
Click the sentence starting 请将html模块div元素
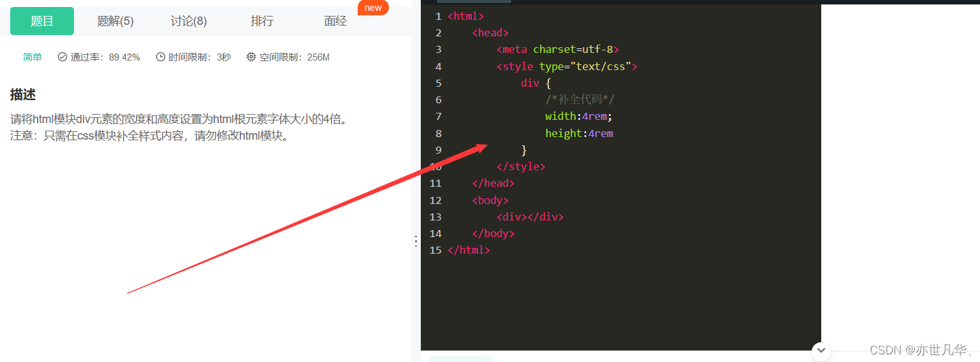click(x=181, y=120)
